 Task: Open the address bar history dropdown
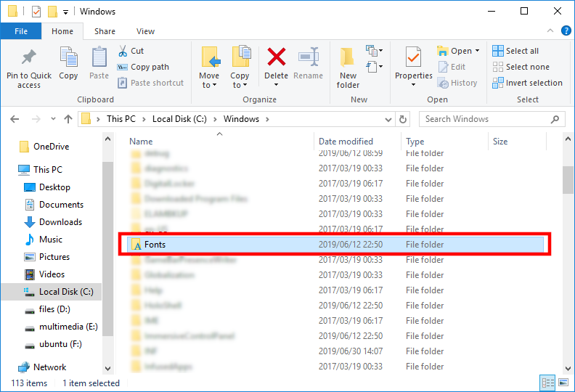(x=388, y=119)
